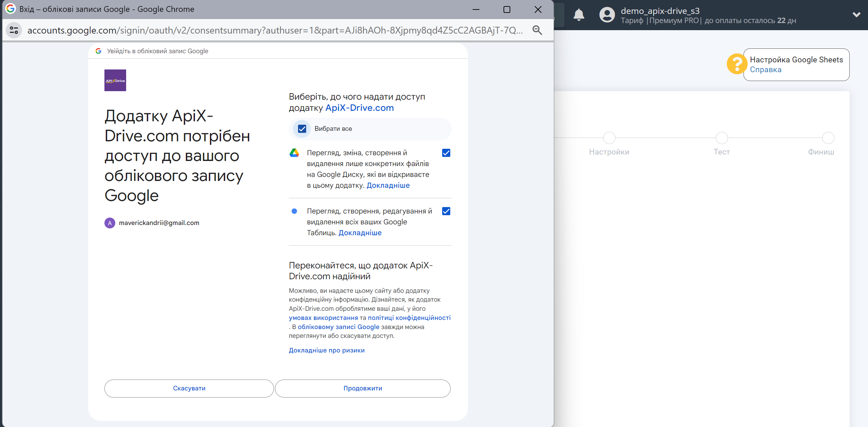Open notifications bell in ApiX-Drive window
The image size is (868, 427).
coord(579,15)
